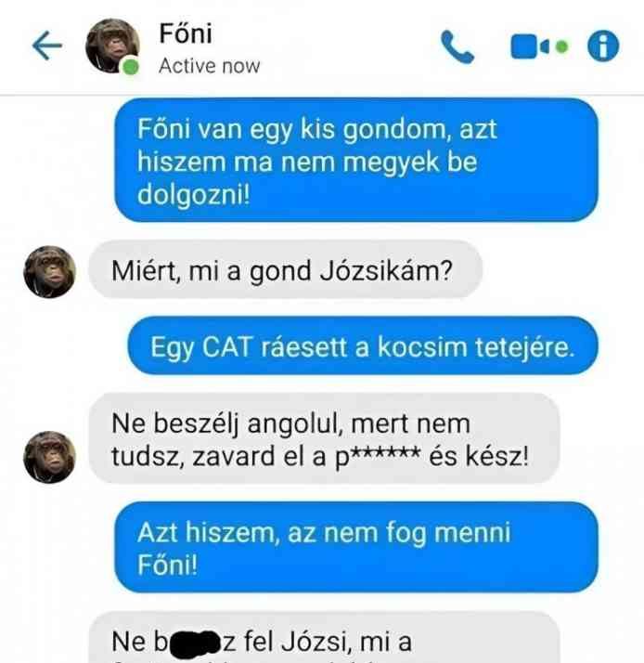Screen dimensions: 644x663
Task: Select the partially visible message mentioning Józsi
Action: 324,638
